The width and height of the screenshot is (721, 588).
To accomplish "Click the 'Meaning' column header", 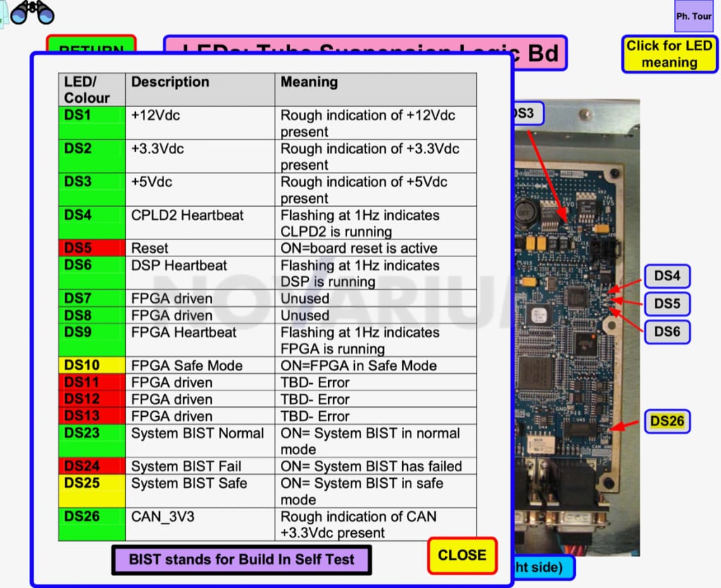I will coord(376,89).
